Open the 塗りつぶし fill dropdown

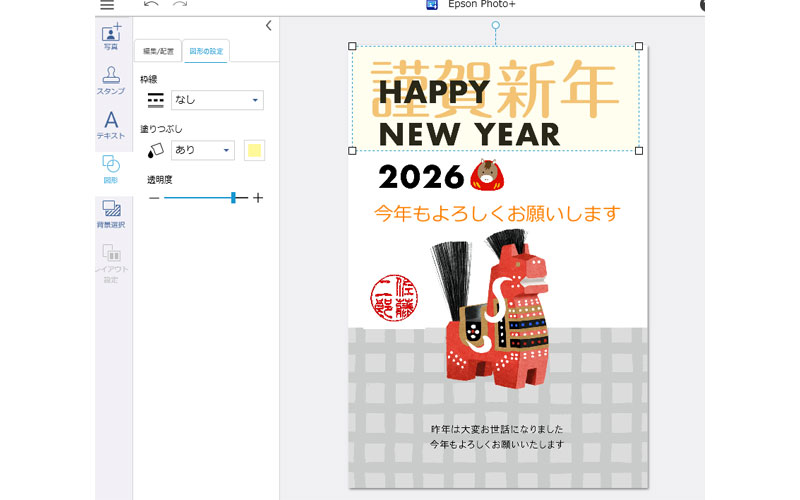point(203,150)
